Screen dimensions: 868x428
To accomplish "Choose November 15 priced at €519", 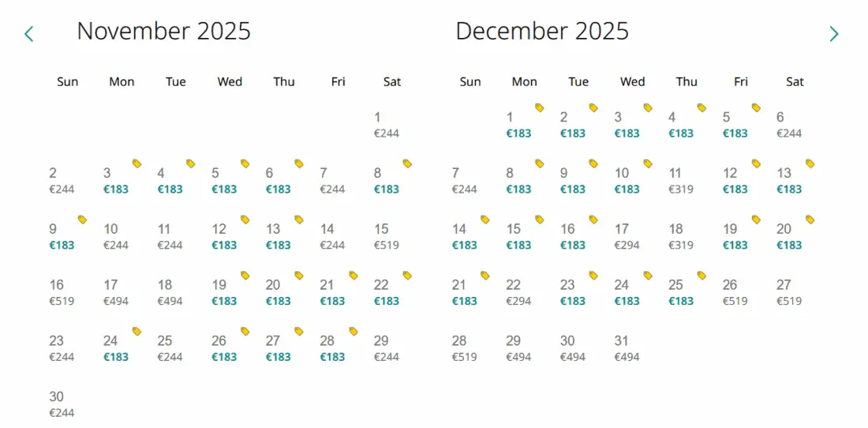I will [386, 237].
